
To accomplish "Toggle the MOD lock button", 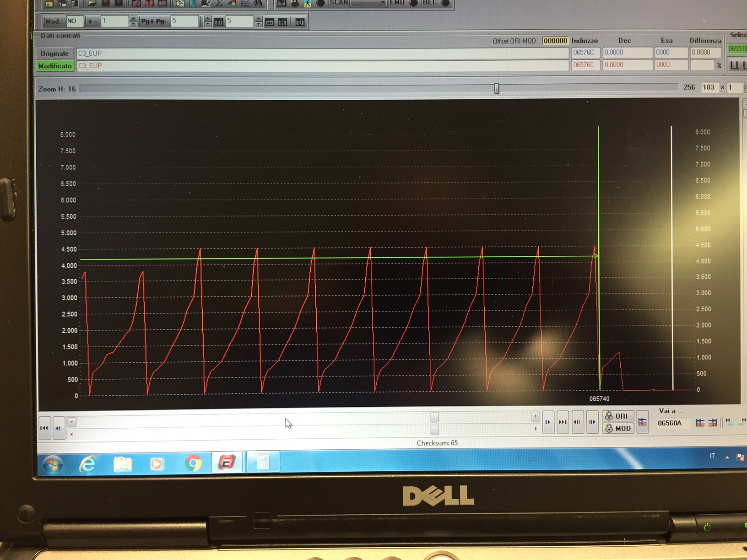I will pyautogui.click(x=617, y=428).
